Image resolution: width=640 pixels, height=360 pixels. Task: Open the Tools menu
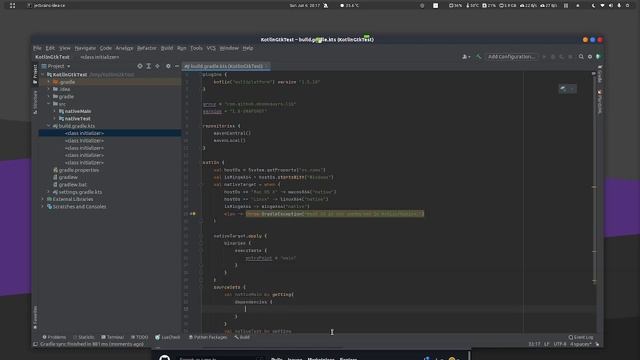click(x=196, y=48)
